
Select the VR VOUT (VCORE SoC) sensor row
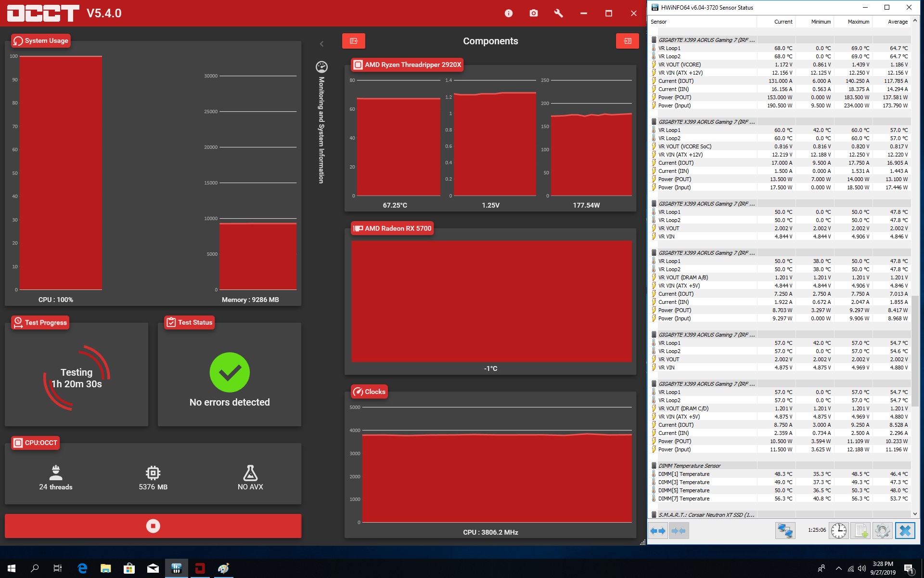(x=780, y=146)
